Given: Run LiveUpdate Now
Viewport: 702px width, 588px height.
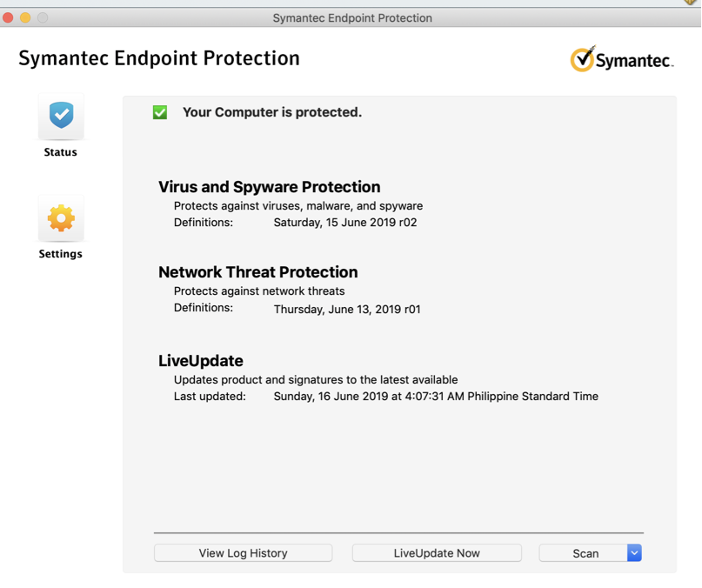Looking at the screenshot, I should pyautogui.click(x=437, y=553).
